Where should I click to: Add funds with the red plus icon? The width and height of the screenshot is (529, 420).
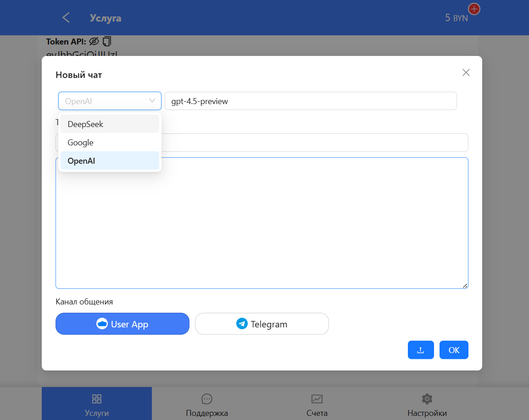point(474,9)
